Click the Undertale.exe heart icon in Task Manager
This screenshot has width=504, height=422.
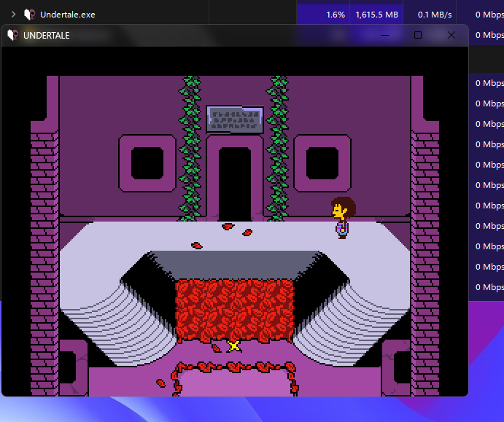click(x=30, y=15)
